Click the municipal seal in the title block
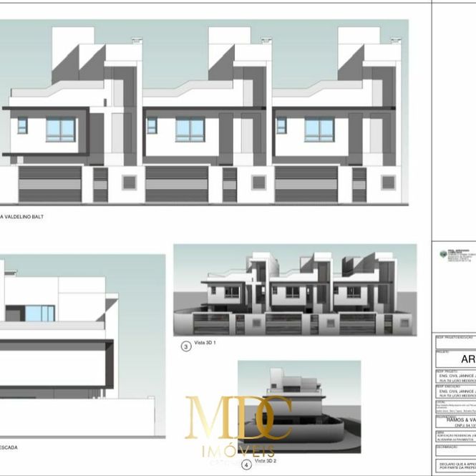The image size is (476, 476). [443, 254]
